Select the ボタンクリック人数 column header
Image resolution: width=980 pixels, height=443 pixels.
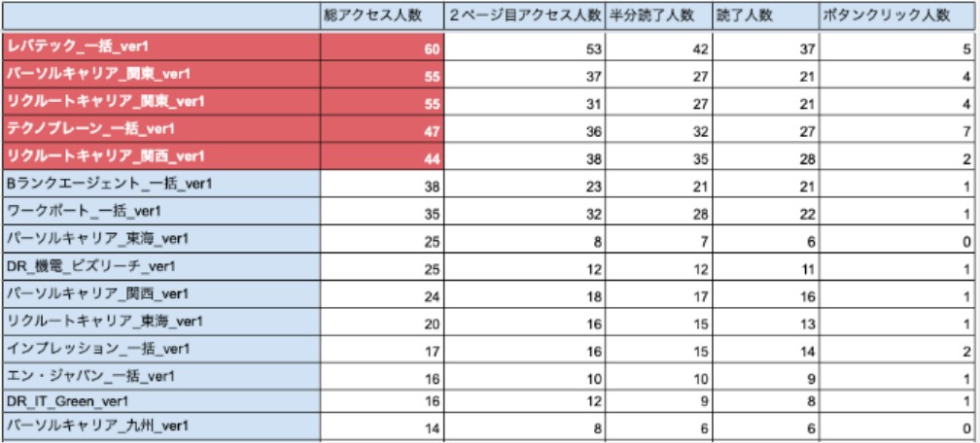tap(893, 16)
